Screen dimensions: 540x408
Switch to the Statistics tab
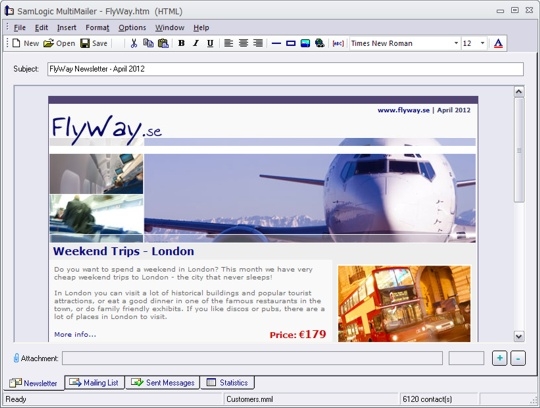[227, 383]
